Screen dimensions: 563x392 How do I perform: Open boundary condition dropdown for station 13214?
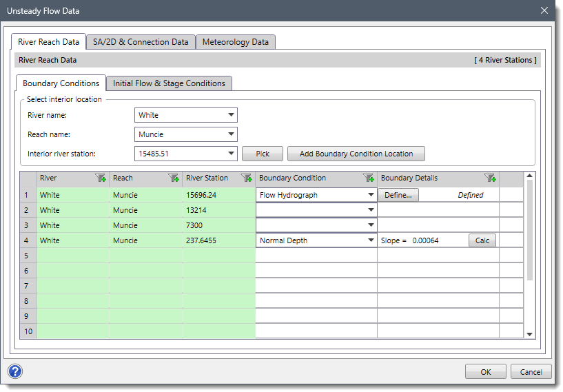coord(316,210)
